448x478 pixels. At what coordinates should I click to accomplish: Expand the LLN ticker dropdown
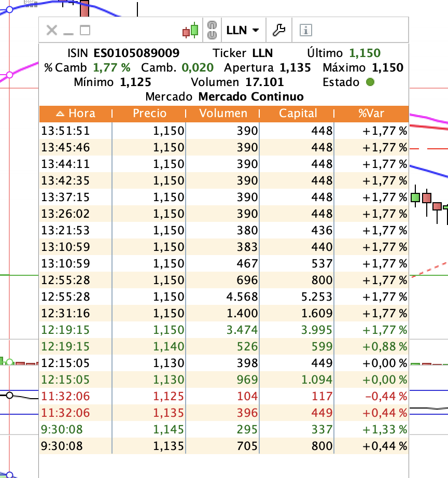pyautogui.click(x=243, y=30)
